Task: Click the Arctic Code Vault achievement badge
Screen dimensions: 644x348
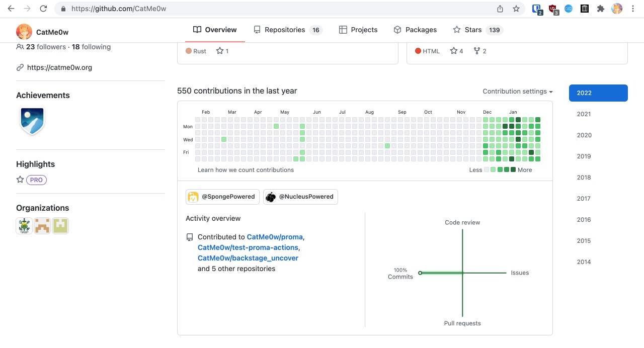Action: [32, 121]
